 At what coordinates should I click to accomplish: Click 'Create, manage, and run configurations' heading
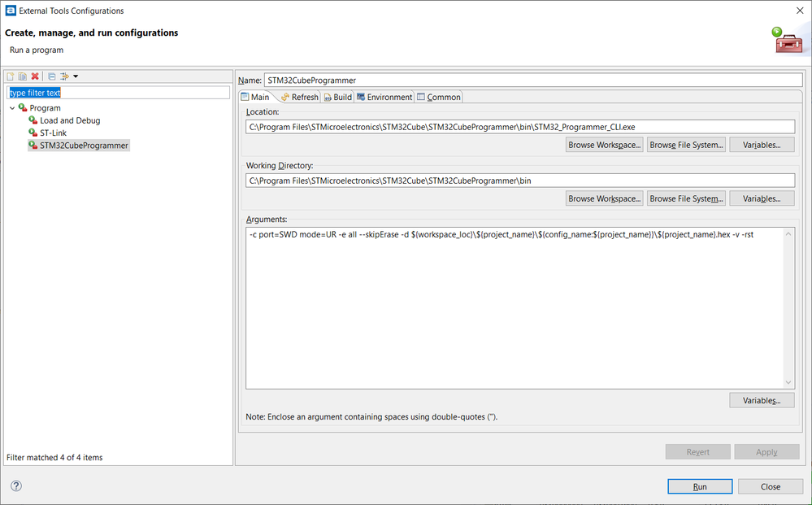point(92,33)
